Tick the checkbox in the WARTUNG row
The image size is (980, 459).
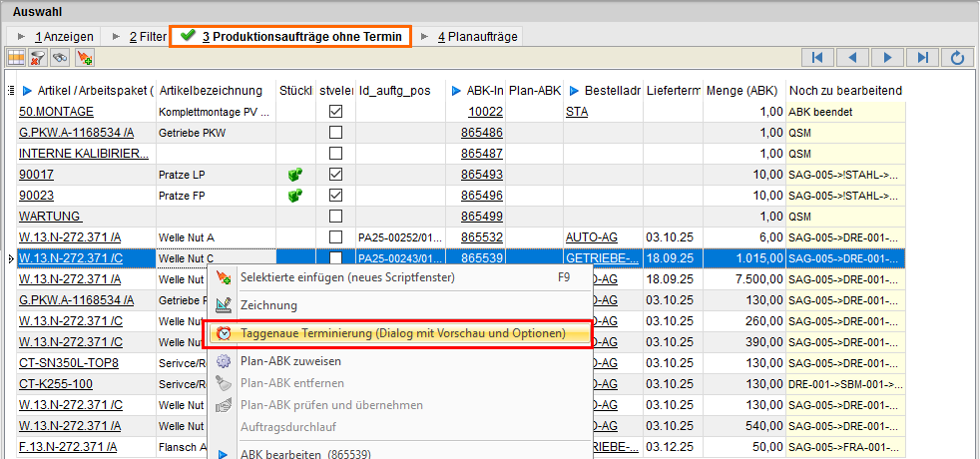click(335, 216)
